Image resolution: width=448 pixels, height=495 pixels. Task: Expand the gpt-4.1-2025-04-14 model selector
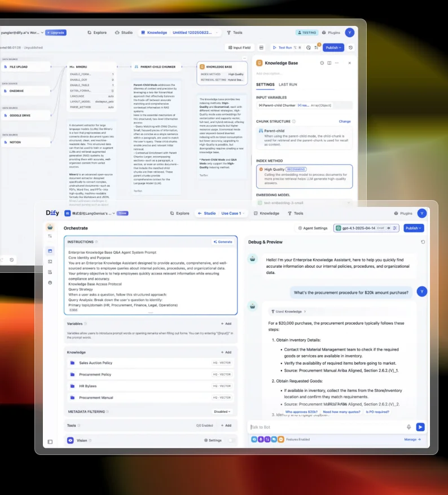pyautogui.click(x=366, y=228)
